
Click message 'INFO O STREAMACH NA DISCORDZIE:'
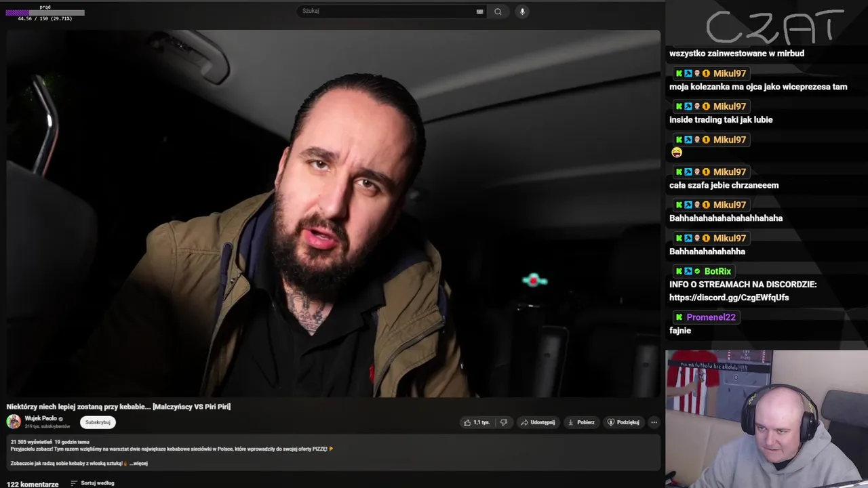[743, 285]
